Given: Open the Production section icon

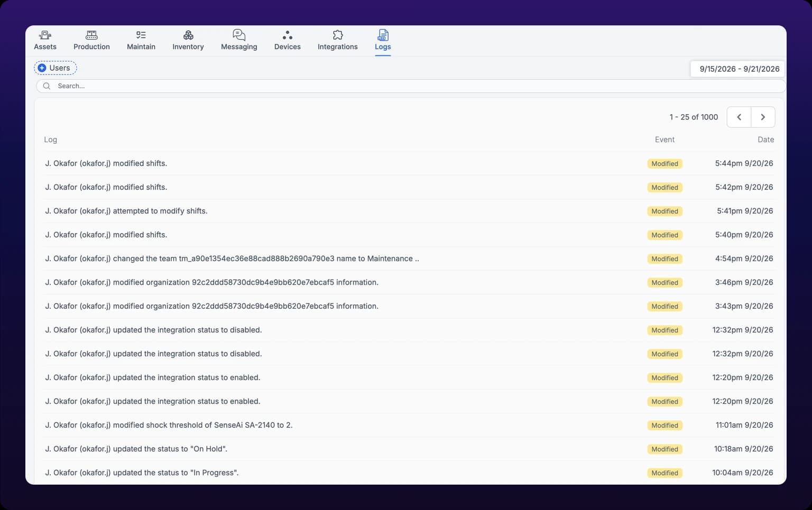Looking at the screenshot, I should [91, 35].
